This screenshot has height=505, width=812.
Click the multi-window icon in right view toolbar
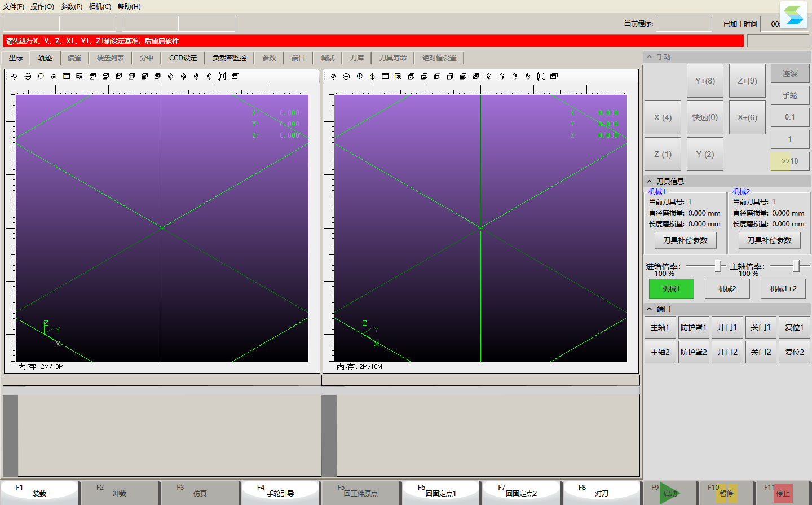click(x=554, y=76)
